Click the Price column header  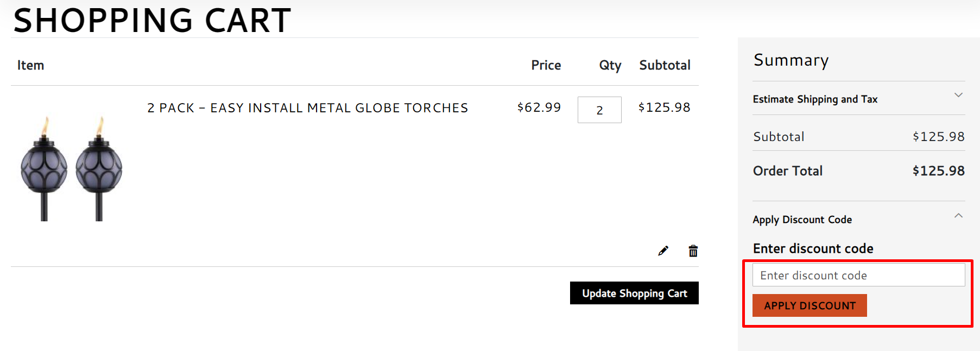[x=546, y=65]
